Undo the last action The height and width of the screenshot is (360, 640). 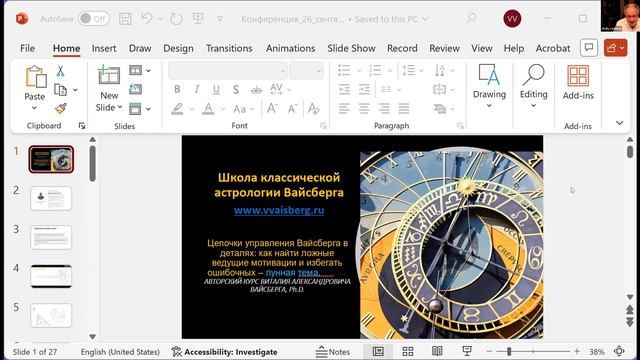pyautogui.click(x=147, y=19)
